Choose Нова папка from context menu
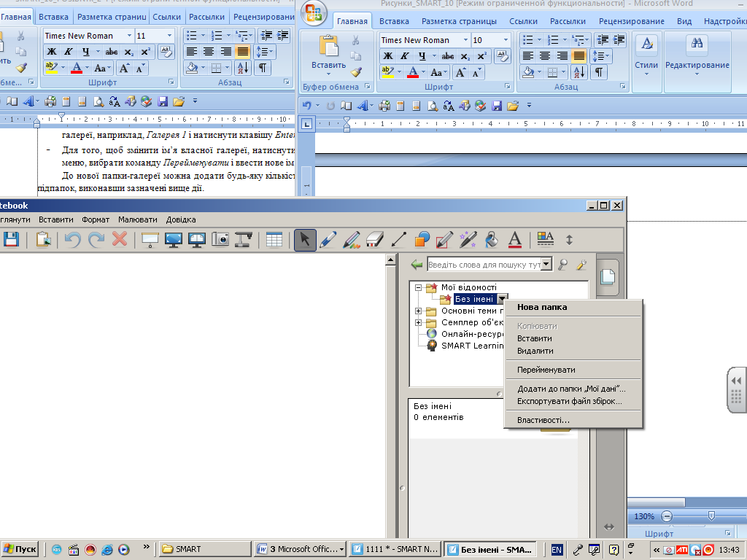Screen dimensions: 747x560 pos(542,307)
